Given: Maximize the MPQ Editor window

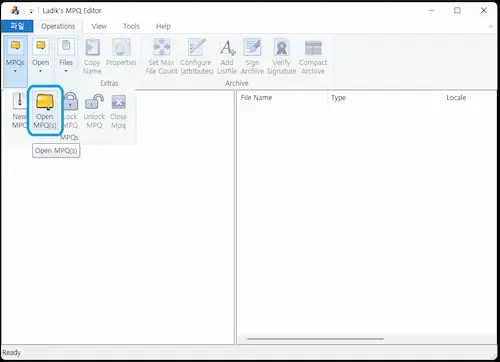Looking at the screenshot, I should point(457,11).
